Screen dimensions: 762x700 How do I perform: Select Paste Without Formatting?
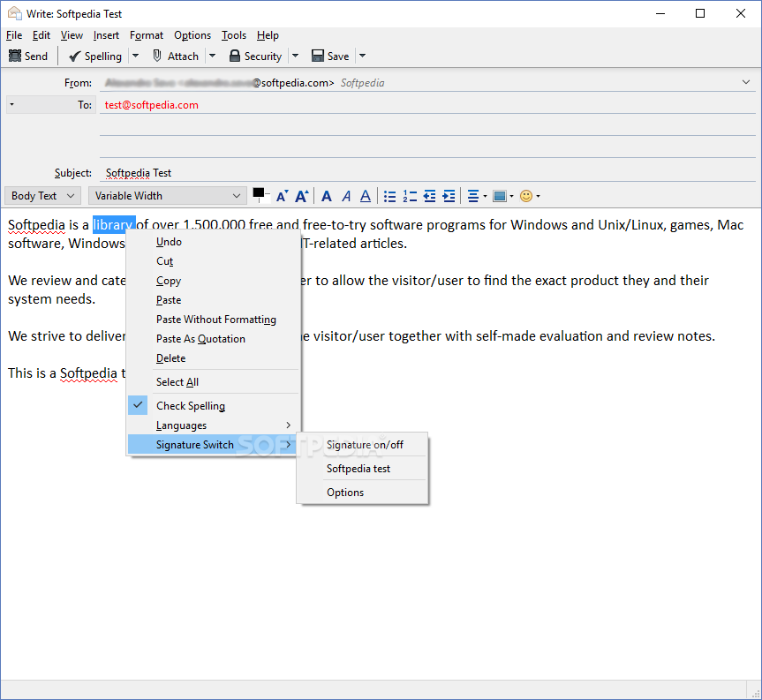pyautogui.click(x=214, y=320)
